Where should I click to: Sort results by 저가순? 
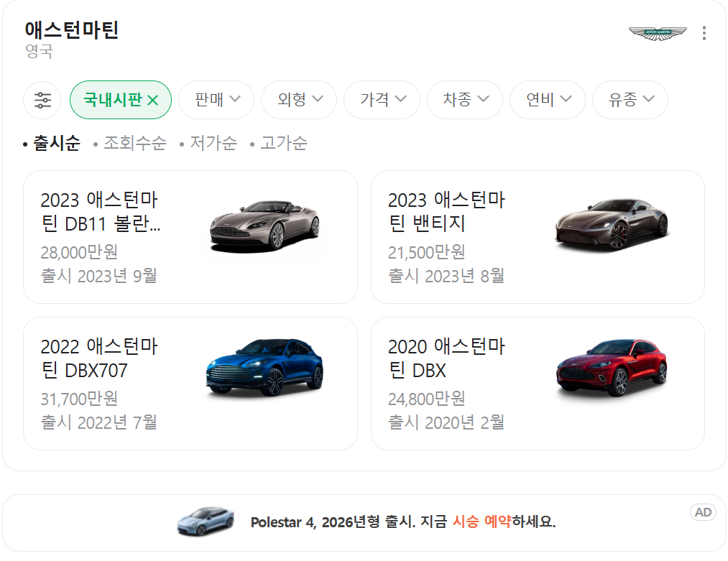(x=213, y=143)
